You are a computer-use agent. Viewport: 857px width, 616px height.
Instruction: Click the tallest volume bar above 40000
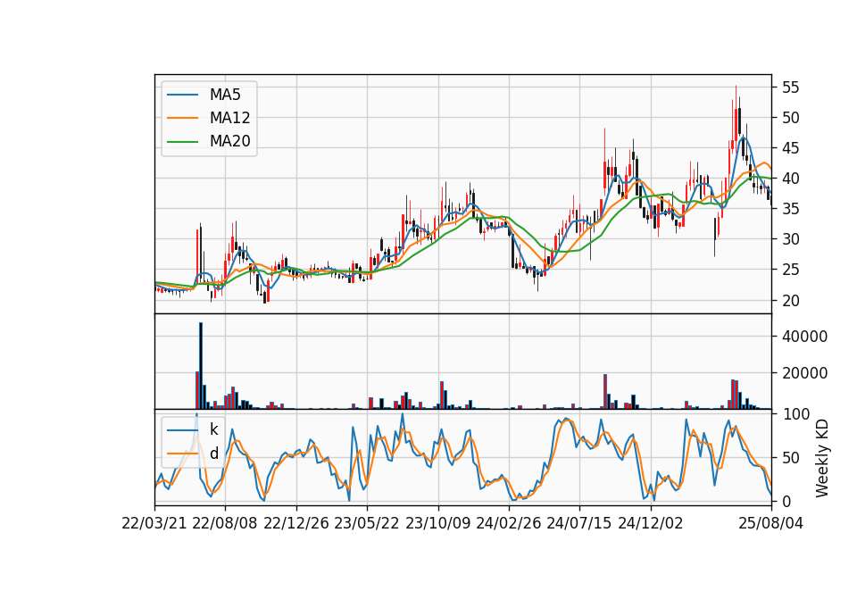click(201, 366)
